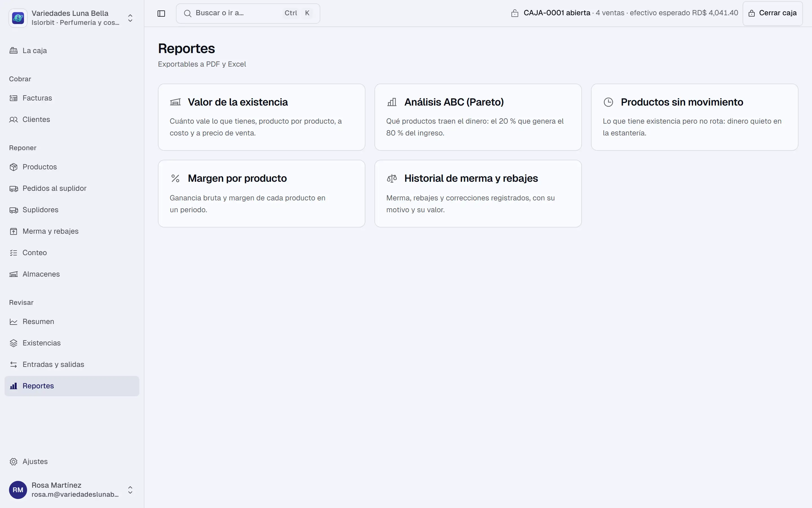Click the Merma y rebajes icon
The width and height of the screenshot is (812, 508).
click(14, 231)
